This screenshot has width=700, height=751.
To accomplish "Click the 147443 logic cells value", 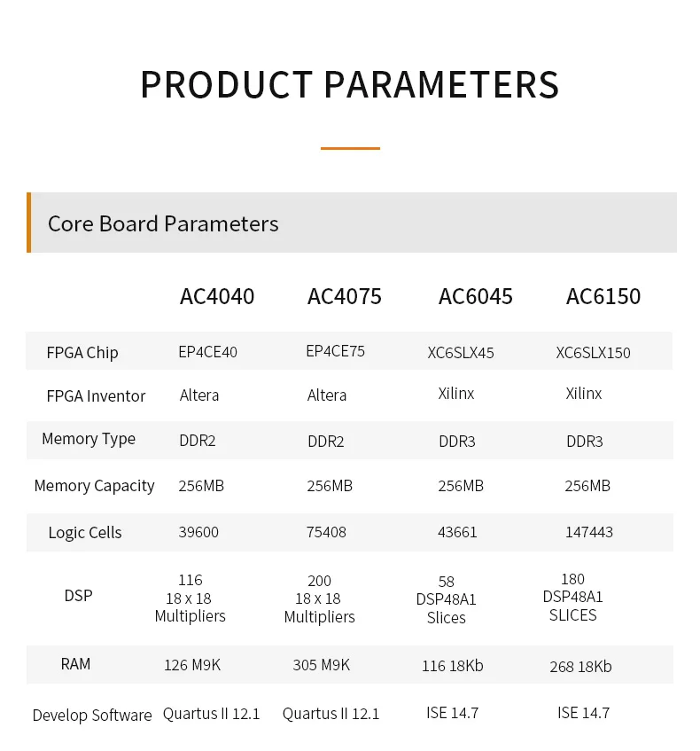I will tap(589, 532).
